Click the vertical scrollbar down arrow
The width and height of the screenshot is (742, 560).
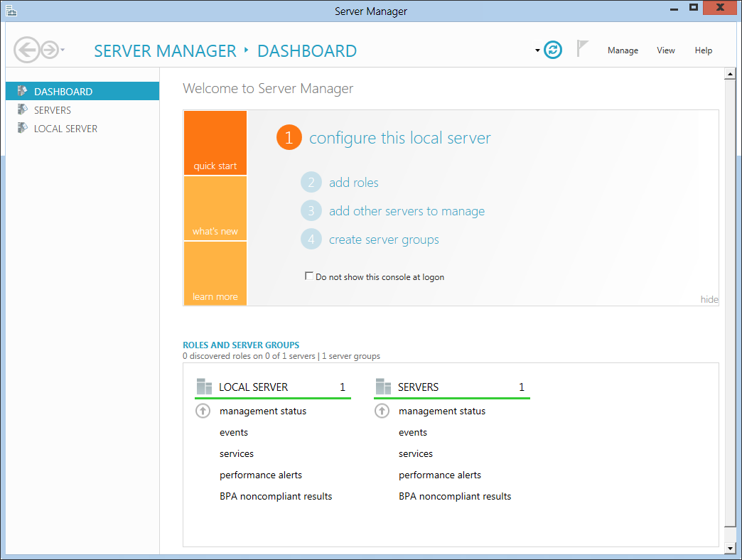tap(729, 549)
